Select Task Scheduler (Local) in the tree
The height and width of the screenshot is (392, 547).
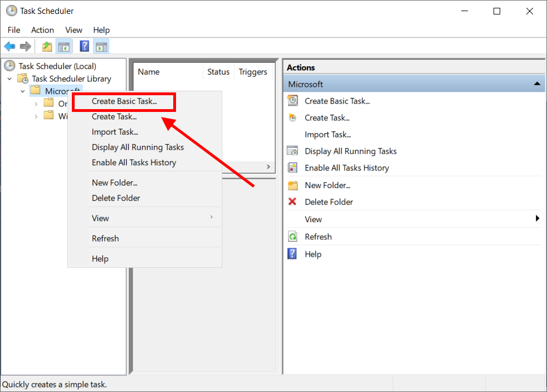pos(59,66)
